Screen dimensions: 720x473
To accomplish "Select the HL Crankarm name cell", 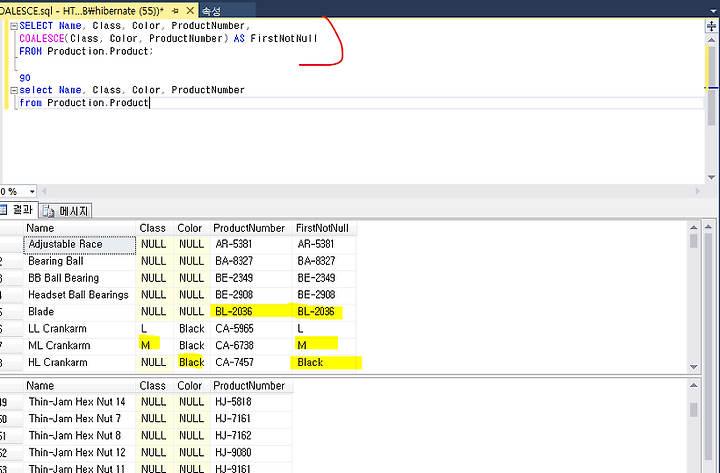I will (x=79, y=363).
